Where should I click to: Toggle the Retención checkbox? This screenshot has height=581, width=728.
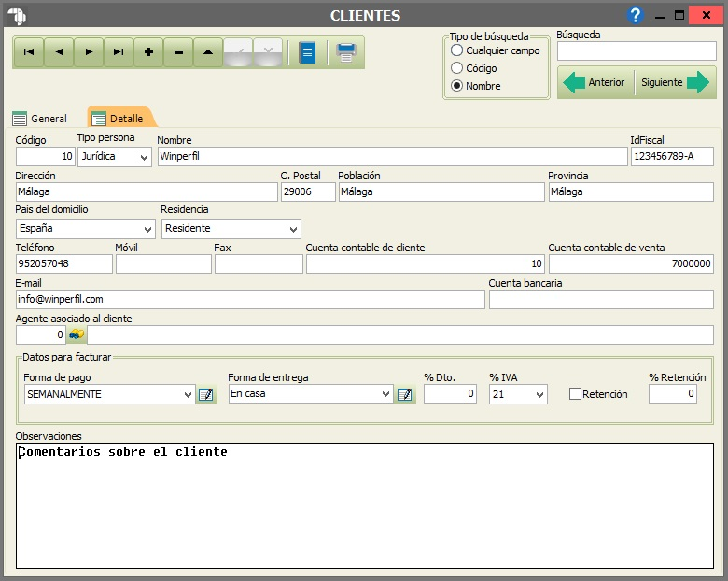[575, 394]
